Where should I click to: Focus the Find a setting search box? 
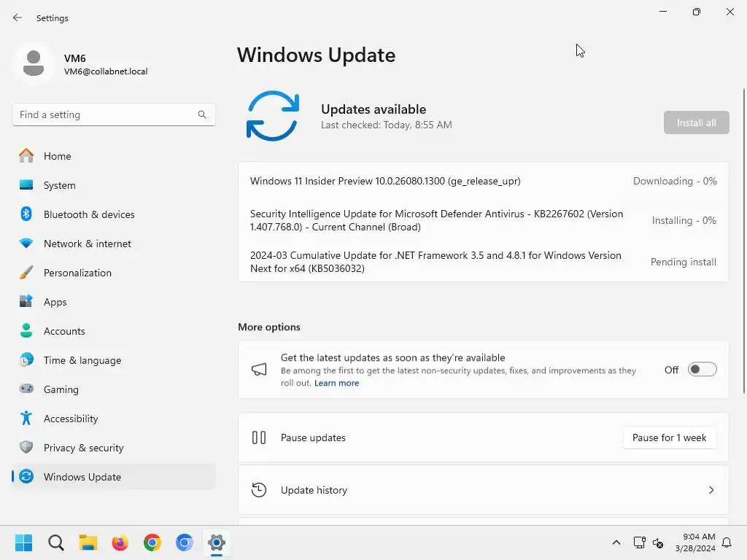[x=113, y=114]
